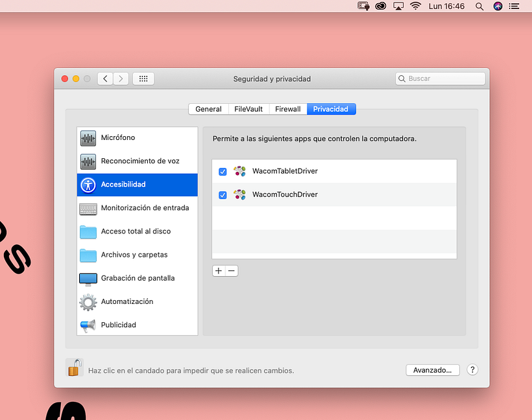
Task: Click the battery status menu icon
Action: coord(363,6)
